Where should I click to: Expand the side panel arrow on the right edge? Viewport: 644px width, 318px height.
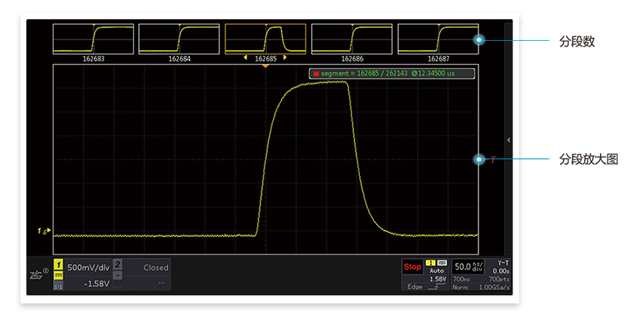tap(508, 140)
